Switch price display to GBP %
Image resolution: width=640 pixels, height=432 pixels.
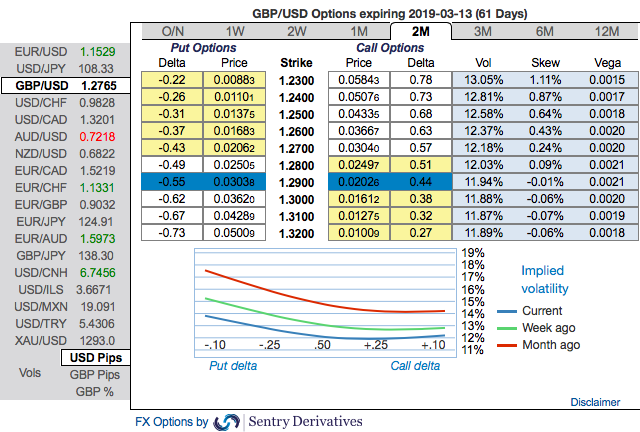tap(95, 392)
